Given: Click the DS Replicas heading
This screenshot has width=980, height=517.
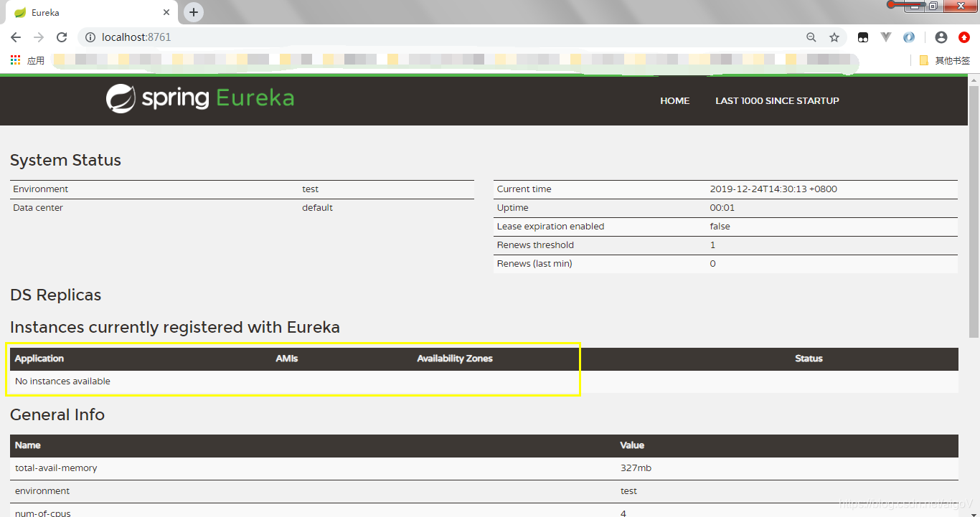Looking at the screenshot, I should (x=55, y=295).
